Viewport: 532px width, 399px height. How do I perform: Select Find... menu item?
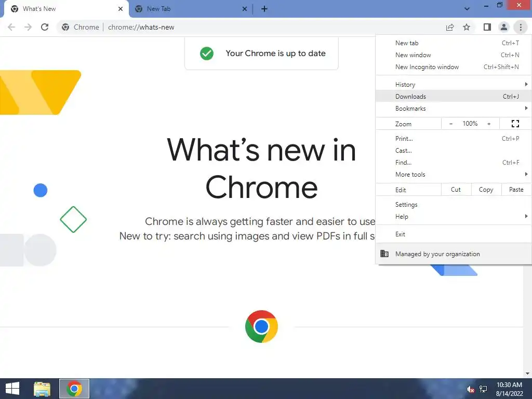tap(454, 163)
